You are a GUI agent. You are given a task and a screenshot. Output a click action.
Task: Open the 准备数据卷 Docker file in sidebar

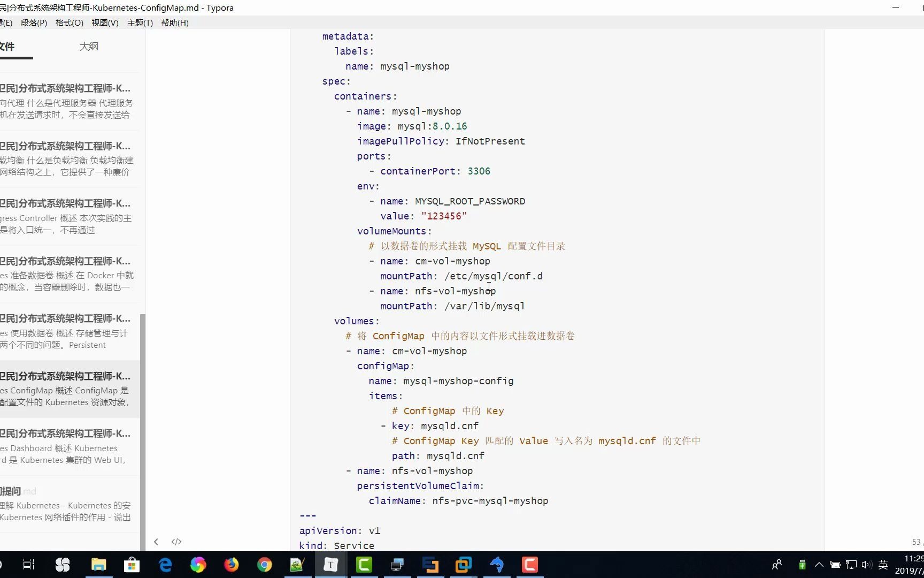pyautogui.click(x=70, y=273)
